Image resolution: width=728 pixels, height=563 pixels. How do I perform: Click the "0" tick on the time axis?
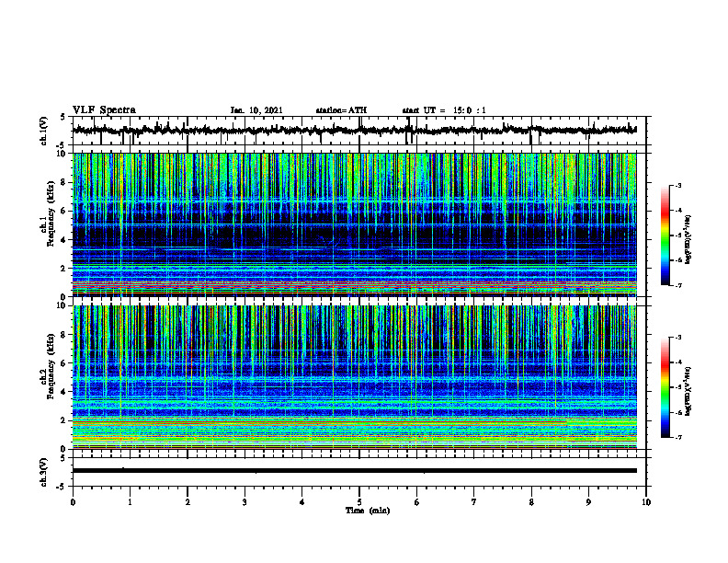click(x=73, y=502)
